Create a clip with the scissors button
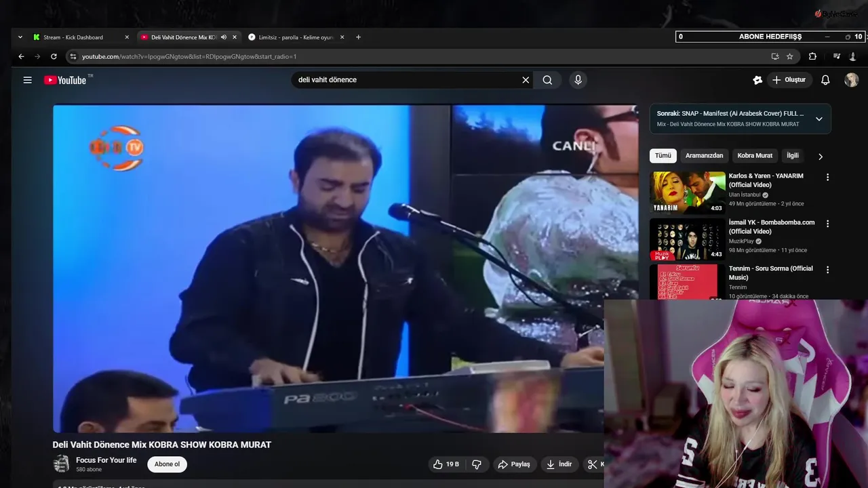The height and width of the screenshot is (488, 868). 593,464
